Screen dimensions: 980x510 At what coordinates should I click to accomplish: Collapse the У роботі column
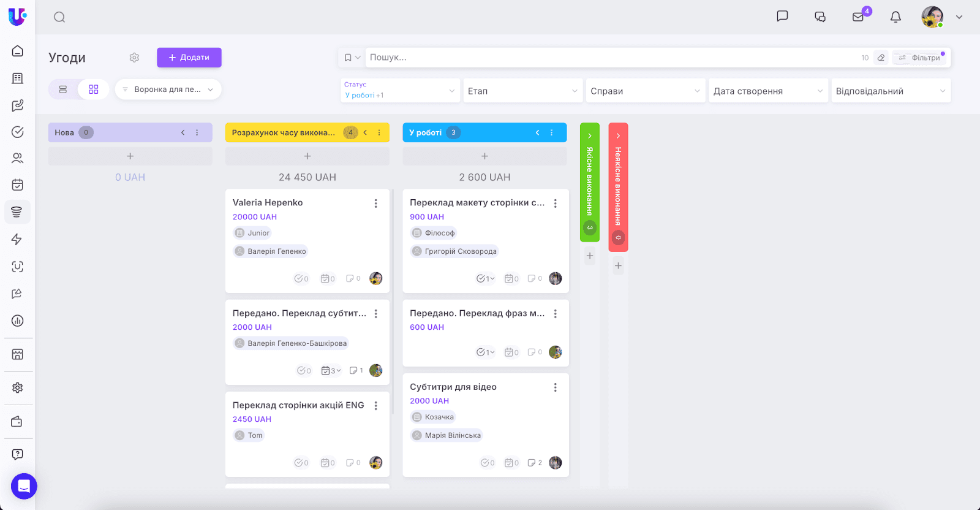pyautogui.click(x=537, y=132)
